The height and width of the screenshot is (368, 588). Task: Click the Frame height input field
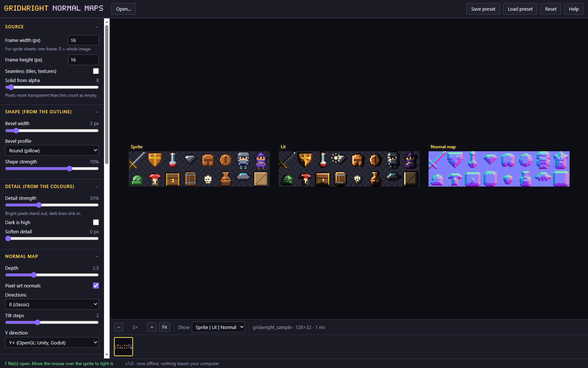(83, 60)
